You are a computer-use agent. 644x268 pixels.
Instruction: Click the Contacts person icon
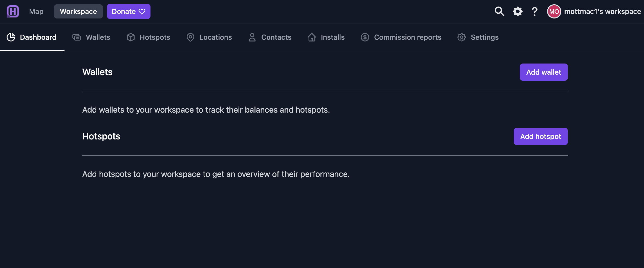coord(252,37)
